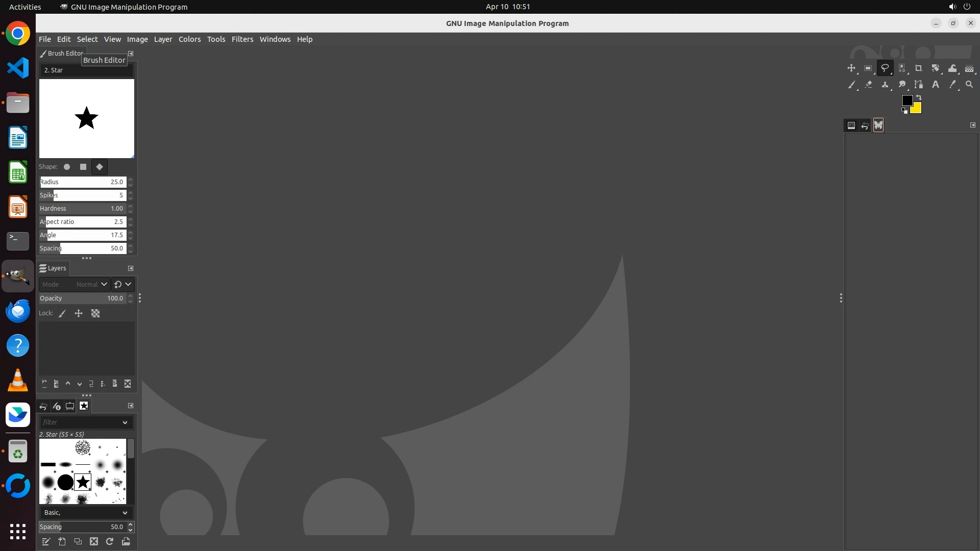The height and width of the screenshot is (551, 980).
Task: Open the Filters menu
Action: [242, 39]
